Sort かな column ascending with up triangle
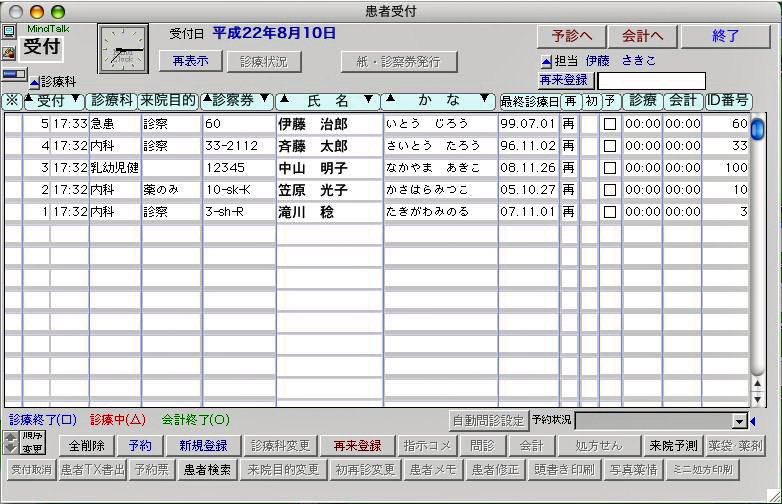 [x=391, y=98]
